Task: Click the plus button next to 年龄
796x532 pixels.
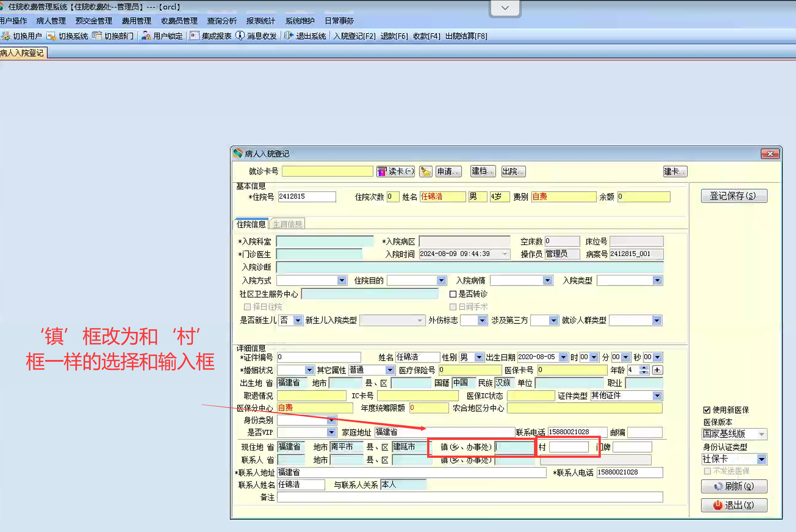Action: click(x=657, y=370)
